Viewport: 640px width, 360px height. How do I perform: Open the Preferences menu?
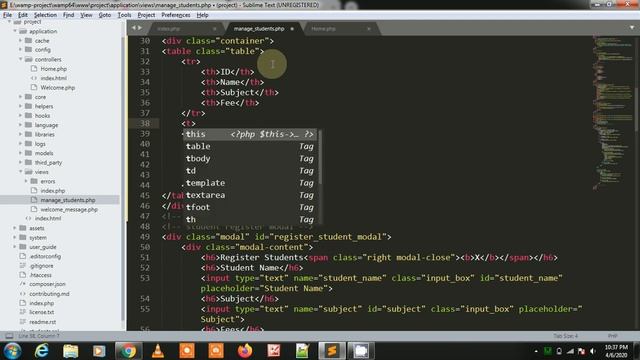click(x=176, y=15)
